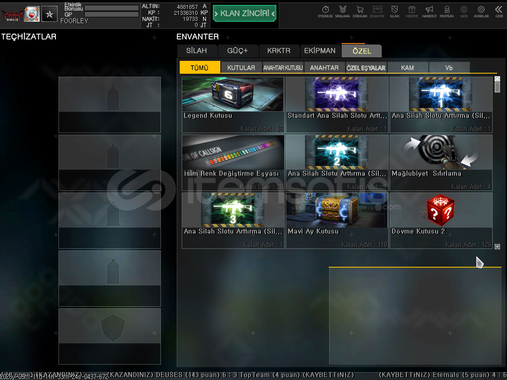Open the Etkinlik clock icon

pos(325,11)
